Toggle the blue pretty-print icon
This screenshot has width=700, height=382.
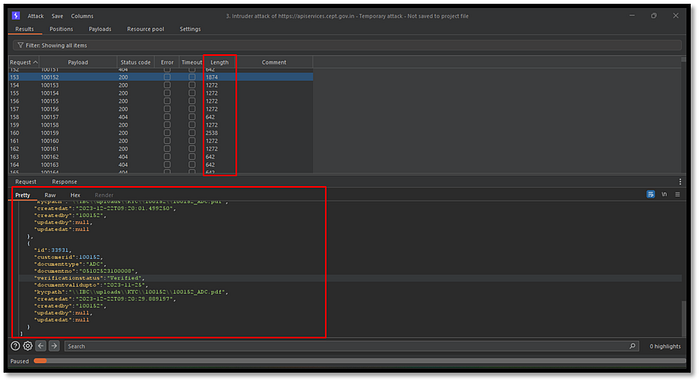[651, 194]
